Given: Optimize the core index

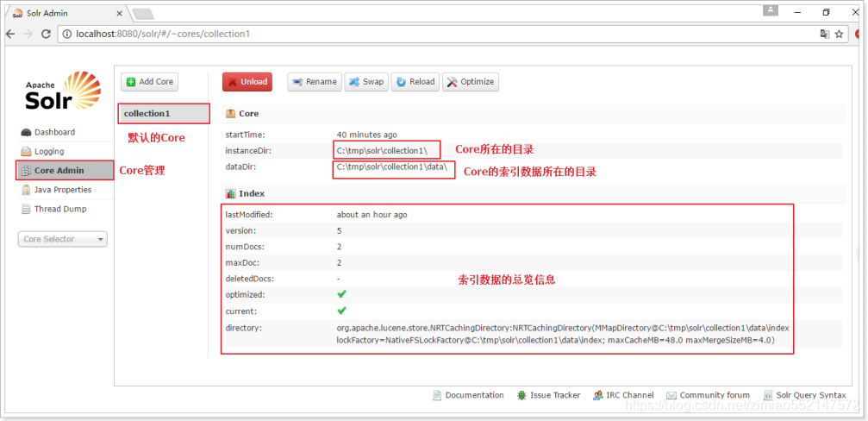Looking at the screenshot, I should [x=471, y=82].
